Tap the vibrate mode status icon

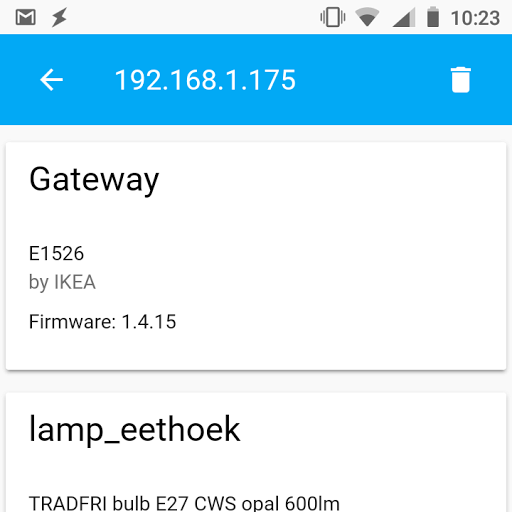[333, 17]
